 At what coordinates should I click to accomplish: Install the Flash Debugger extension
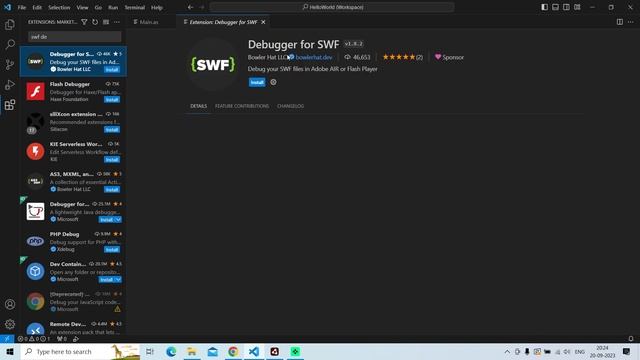(x=112, y=100)
